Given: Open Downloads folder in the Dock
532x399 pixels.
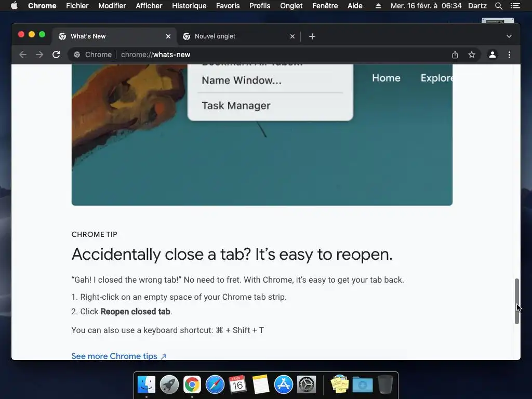Looking at the screenshot, I should (362, 385).
